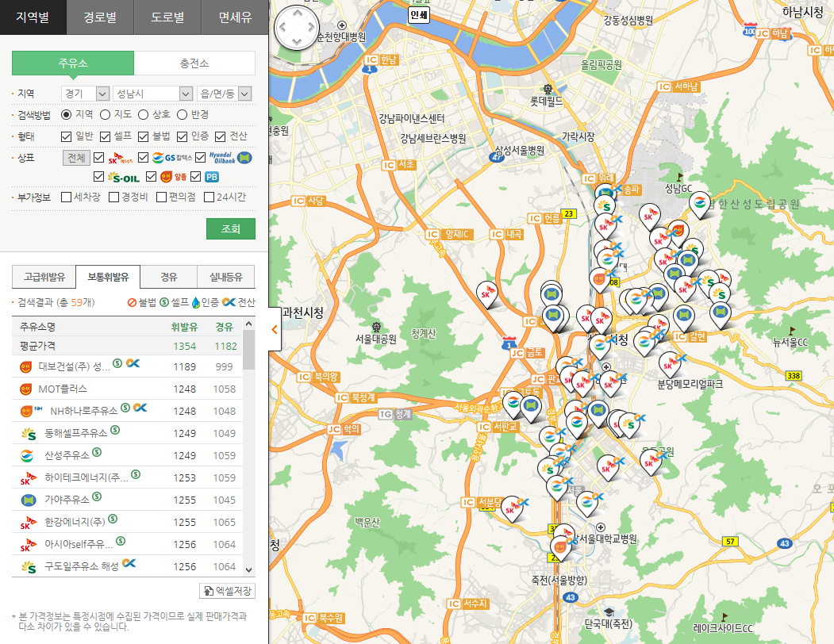This screenshot has height=644, width=834.
Task: Collapse the side panel with orange arrow
Action: tap(275, 330)
